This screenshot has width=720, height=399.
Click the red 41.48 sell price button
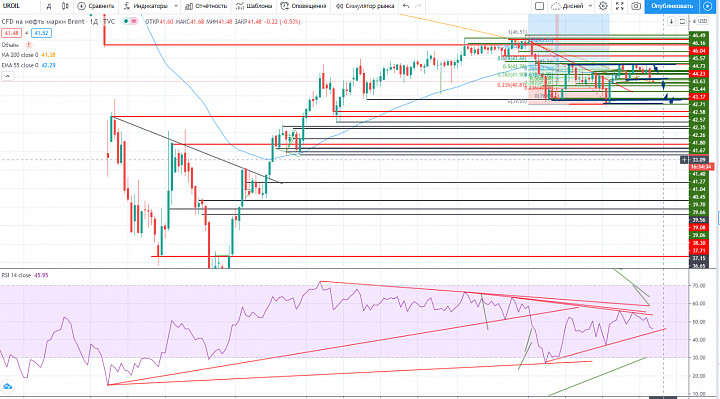click(11, 33)
